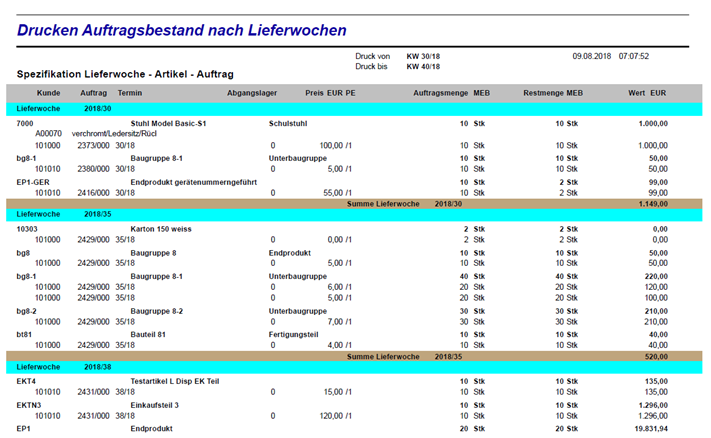Select article Karton 150 weiss
Screen dimensions: 711x438
(x=161, y=229)
